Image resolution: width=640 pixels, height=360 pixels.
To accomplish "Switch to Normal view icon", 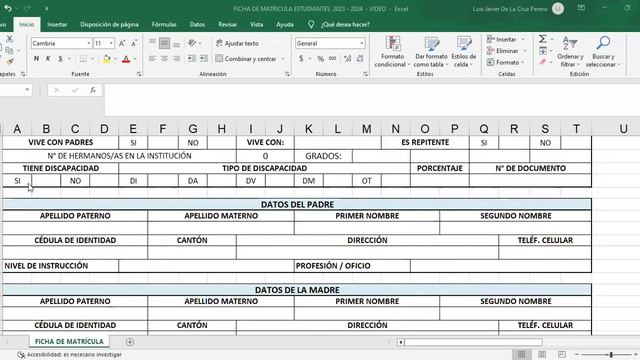I will [522, 354].
